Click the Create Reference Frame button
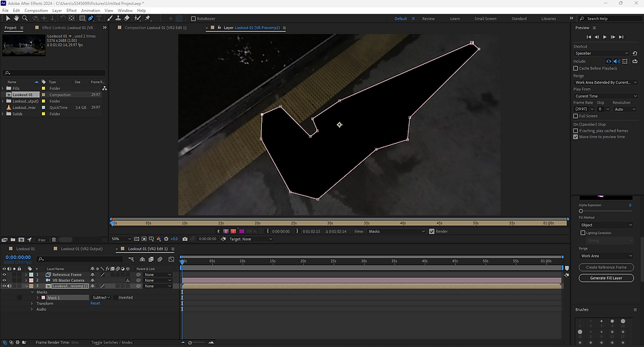644x347 pixels. point(606,267)
